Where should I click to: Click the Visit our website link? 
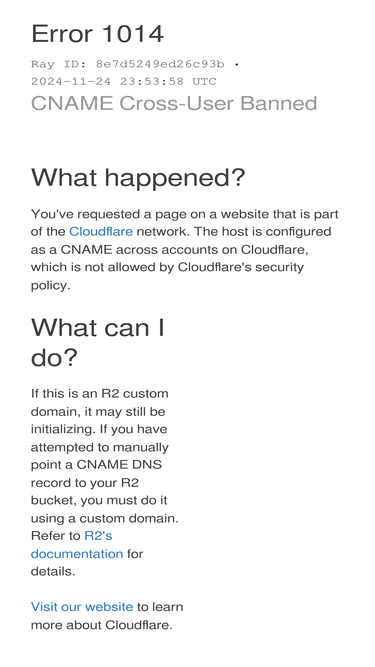(x=82, y=607)
